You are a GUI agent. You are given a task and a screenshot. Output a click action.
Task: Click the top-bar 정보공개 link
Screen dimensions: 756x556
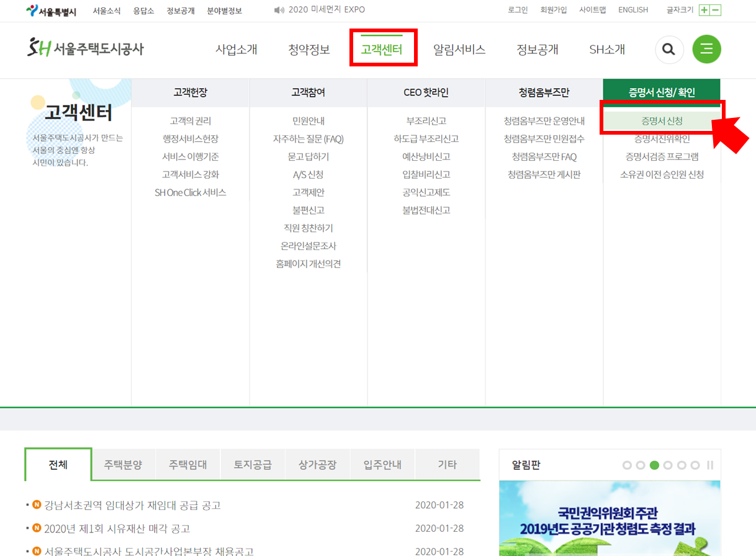click(x=181, y=11)
